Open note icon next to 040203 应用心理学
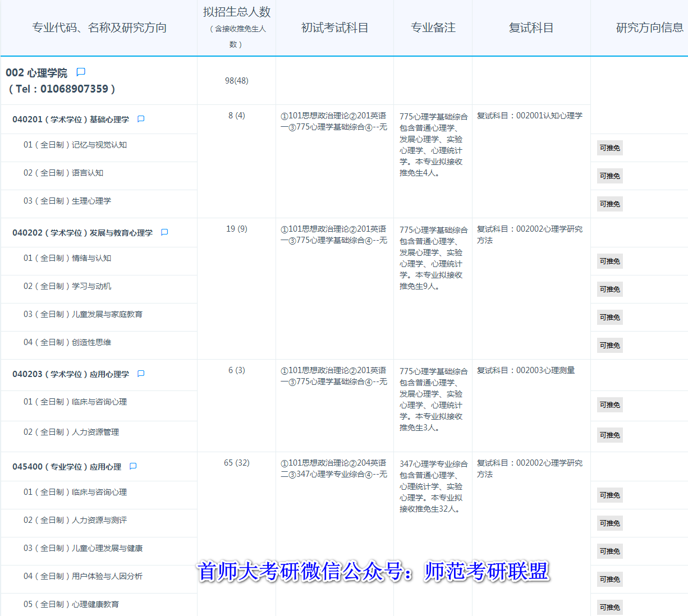Viewport: 688px width, 616px height. click(141, 374)
